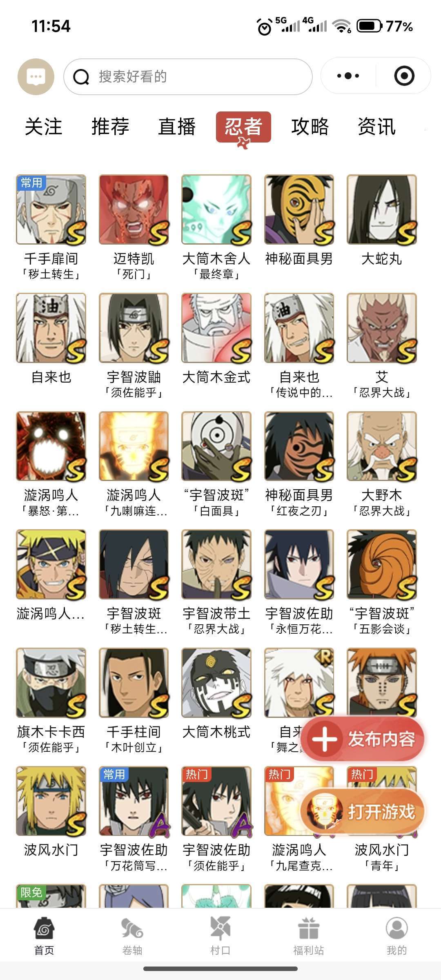Tap the 首页 home icon
This screenshot has width=441, height=980.
[44, 928]
